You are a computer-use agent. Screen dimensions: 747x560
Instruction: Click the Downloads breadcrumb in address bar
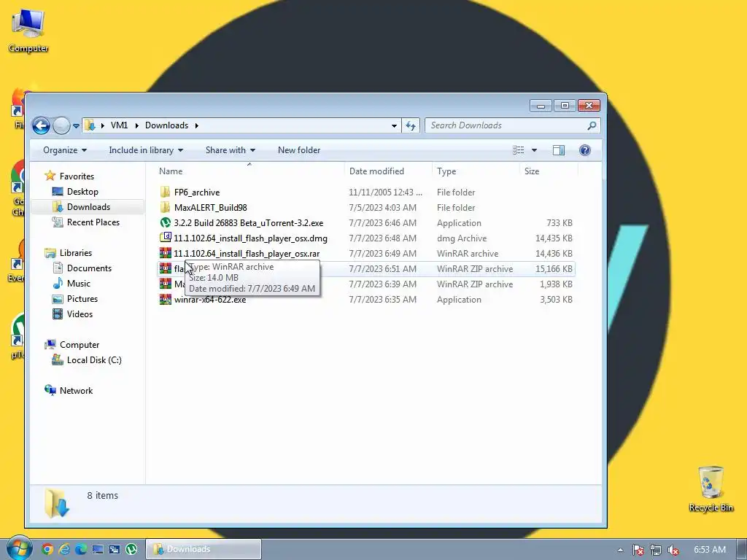click(166, 125)
